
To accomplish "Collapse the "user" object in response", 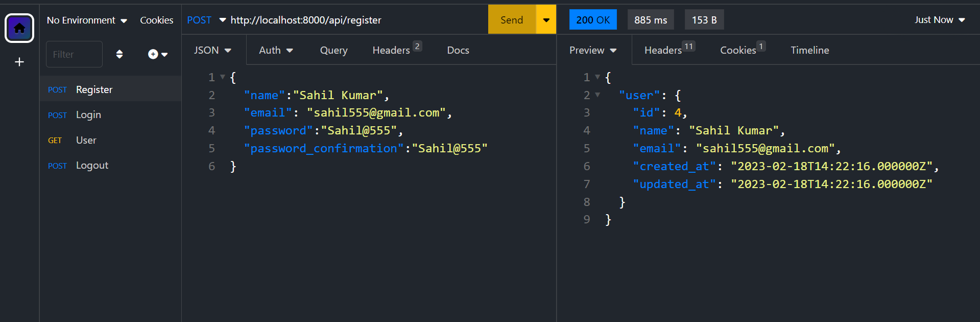I will (x=597, y=95).
